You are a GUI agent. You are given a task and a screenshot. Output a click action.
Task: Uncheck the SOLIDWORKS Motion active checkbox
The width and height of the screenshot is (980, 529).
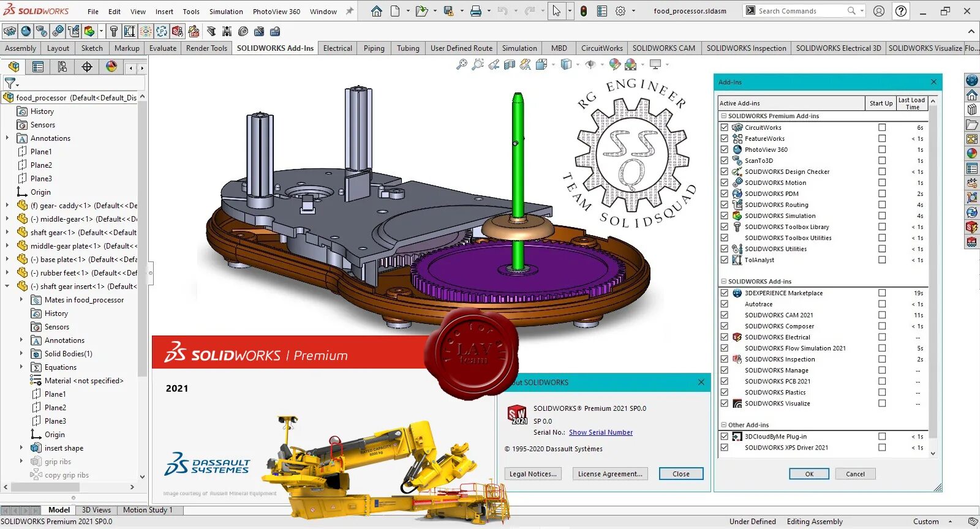tap(725, 182)
